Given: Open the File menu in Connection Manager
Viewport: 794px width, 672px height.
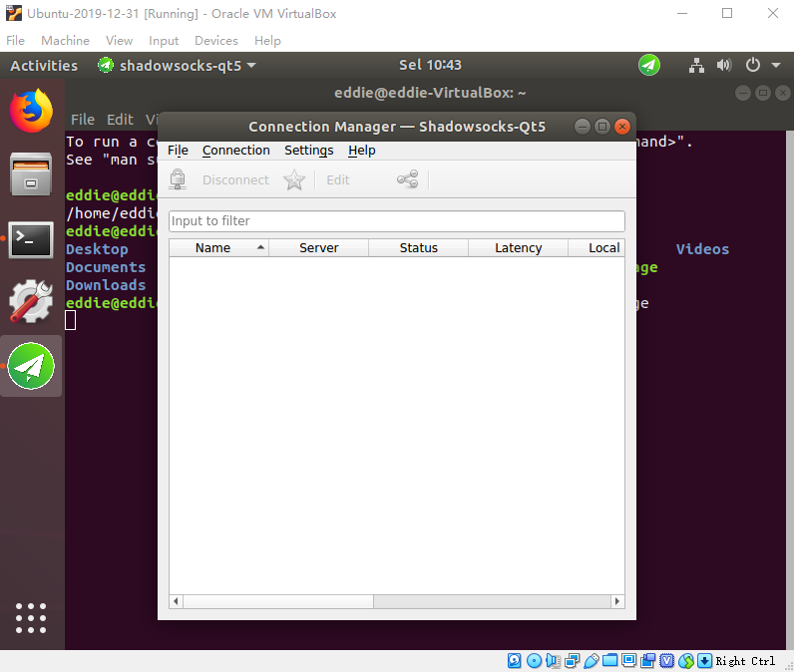Looking at the screenshot, I should 178,151.
